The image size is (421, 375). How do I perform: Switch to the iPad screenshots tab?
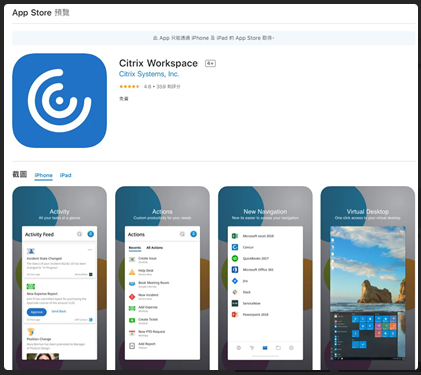(x=65, y=175)
